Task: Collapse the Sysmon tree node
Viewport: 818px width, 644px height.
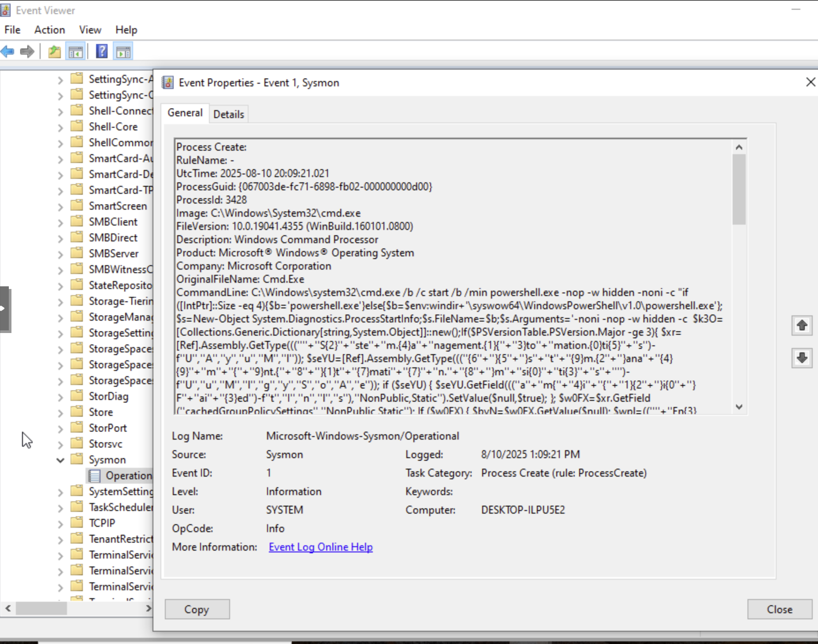Action: (60, 460)
